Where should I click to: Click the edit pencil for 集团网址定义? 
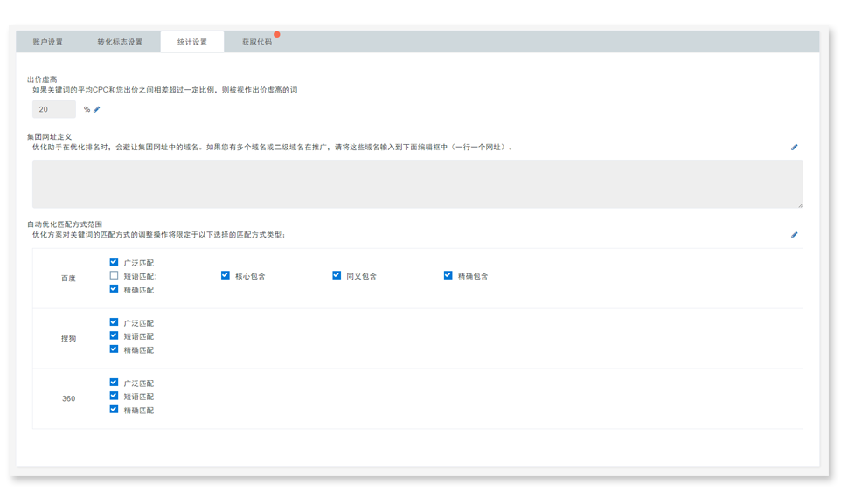794,148
